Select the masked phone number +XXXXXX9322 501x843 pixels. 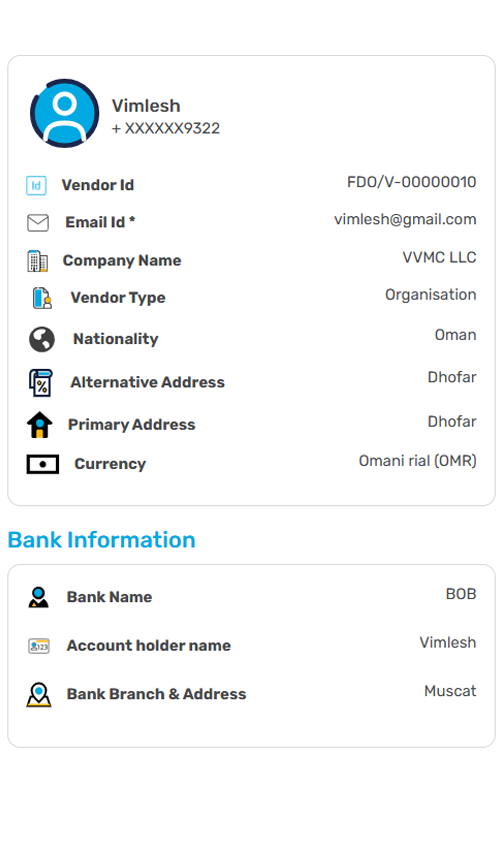[166, 128]
